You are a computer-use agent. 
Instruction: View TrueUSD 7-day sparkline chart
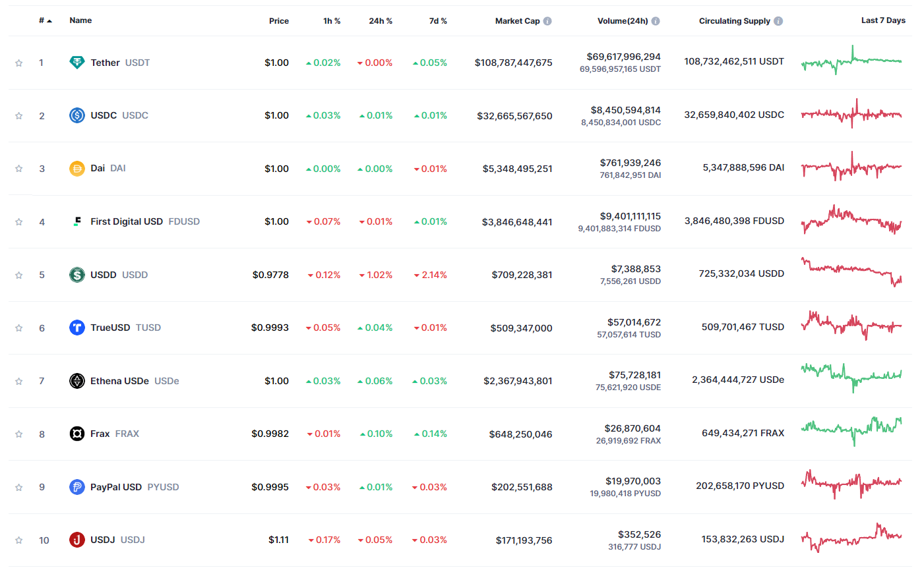(851, 326)
